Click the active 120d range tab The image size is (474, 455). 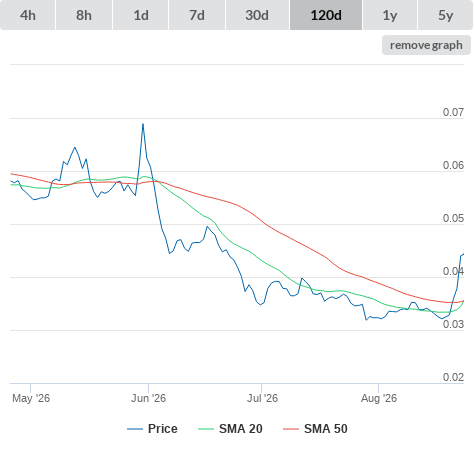click(x=326, y=15)
